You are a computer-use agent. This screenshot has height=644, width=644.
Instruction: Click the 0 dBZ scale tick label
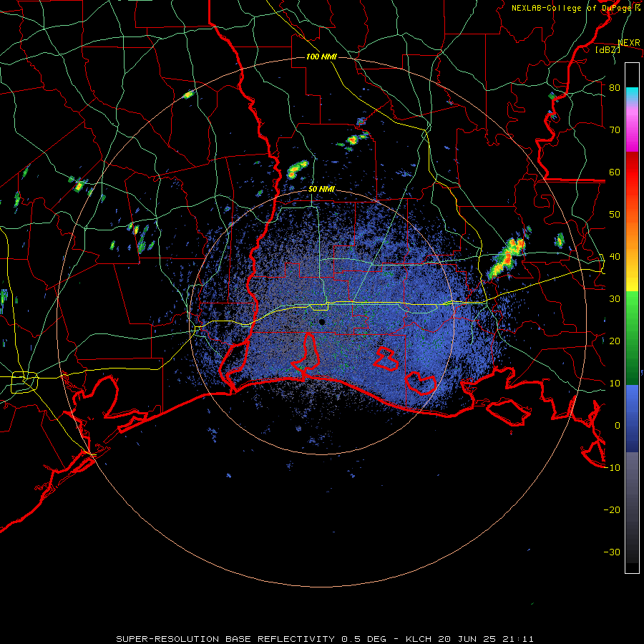tap(618, 426)
